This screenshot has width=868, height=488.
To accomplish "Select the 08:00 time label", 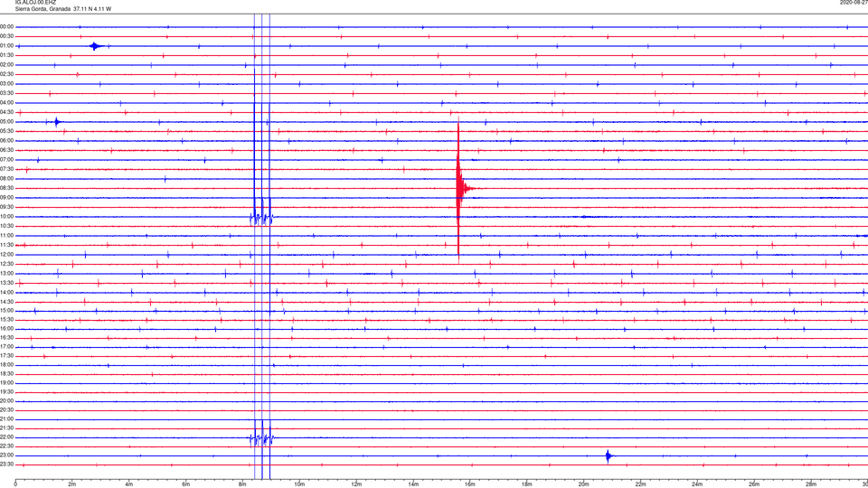I will (7, 179).
